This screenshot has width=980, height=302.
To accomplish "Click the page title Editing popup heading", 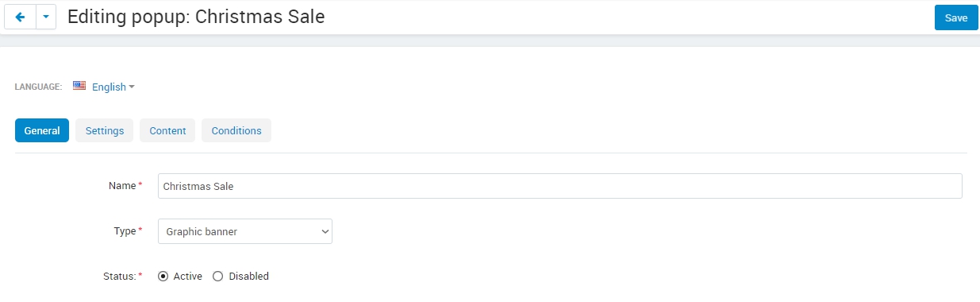I will click(x=196, y=17).
